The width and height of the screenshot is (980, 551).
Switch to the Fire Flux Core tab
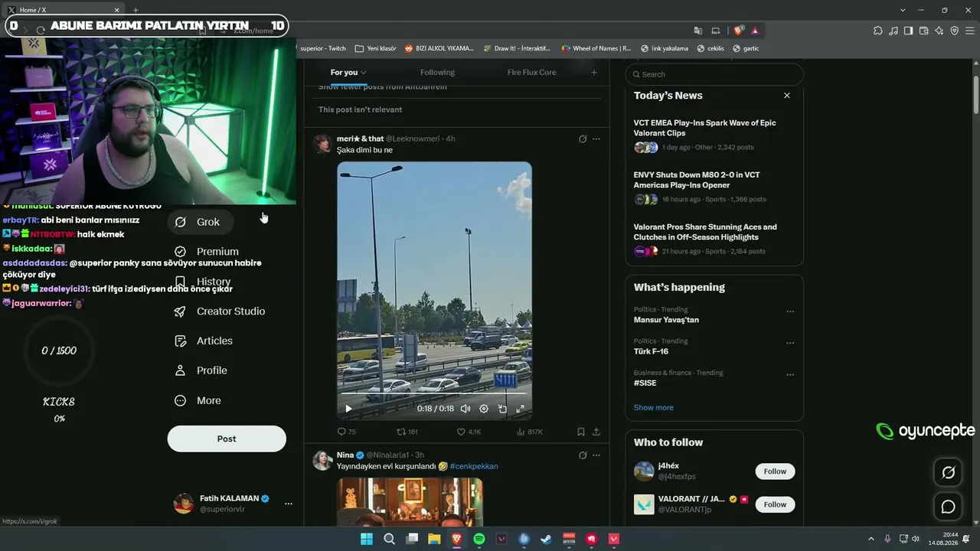531,73
